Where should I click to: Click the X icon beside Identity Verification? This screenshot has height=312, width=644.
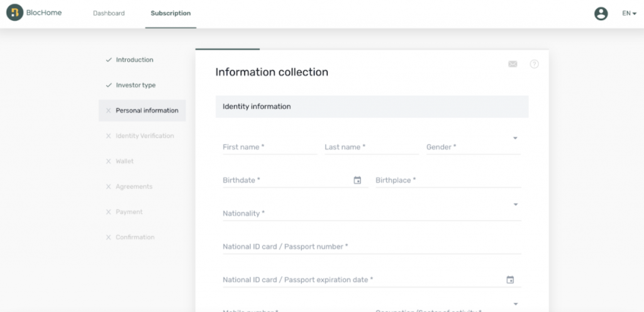tap(108, 136)
